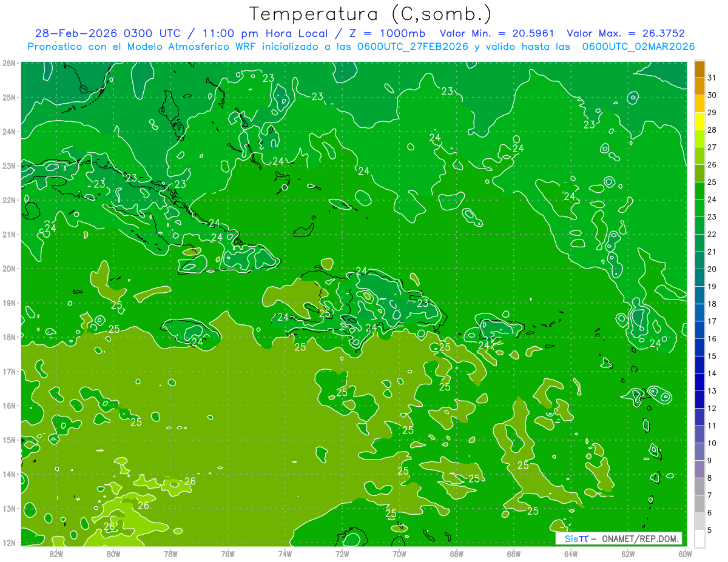Click the color scale label "29"

click(712, 113)
